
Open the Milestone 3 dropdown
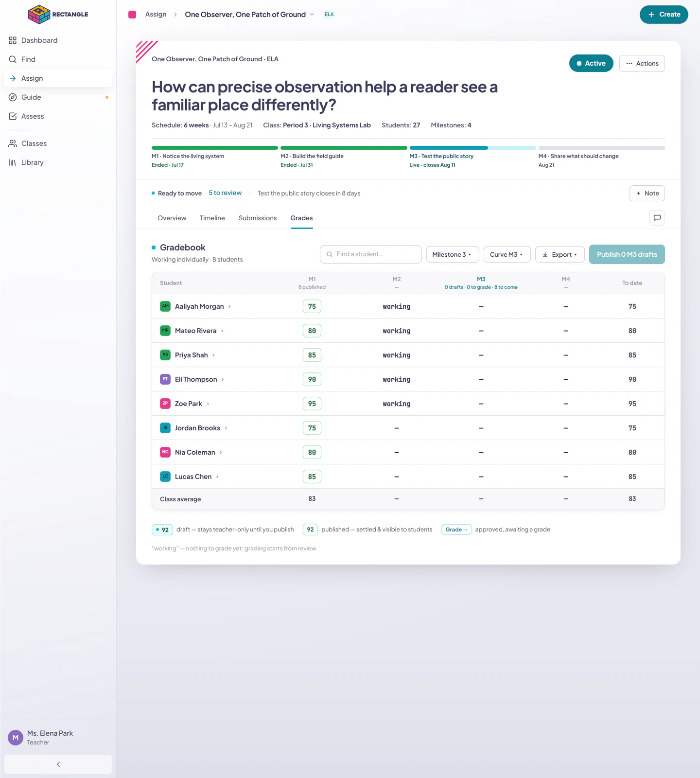coord(452,254)
